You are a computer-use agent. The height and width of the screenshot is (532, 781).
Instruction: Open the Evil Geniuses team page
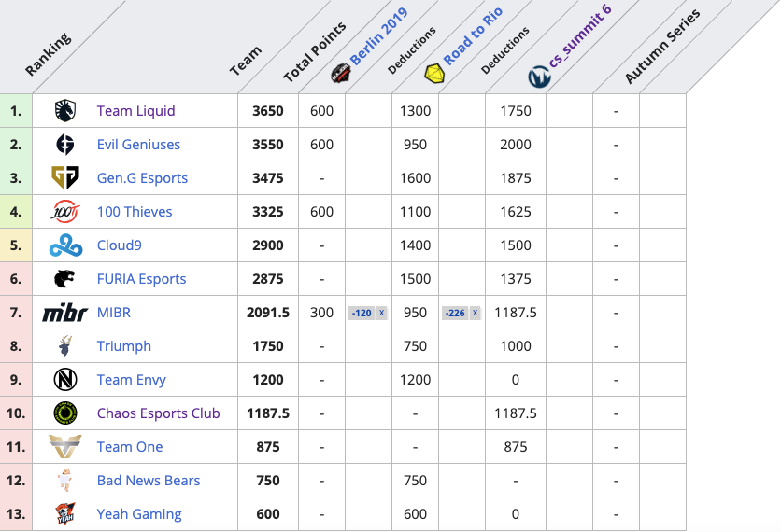pyautogui.click(x=138, y=145)
